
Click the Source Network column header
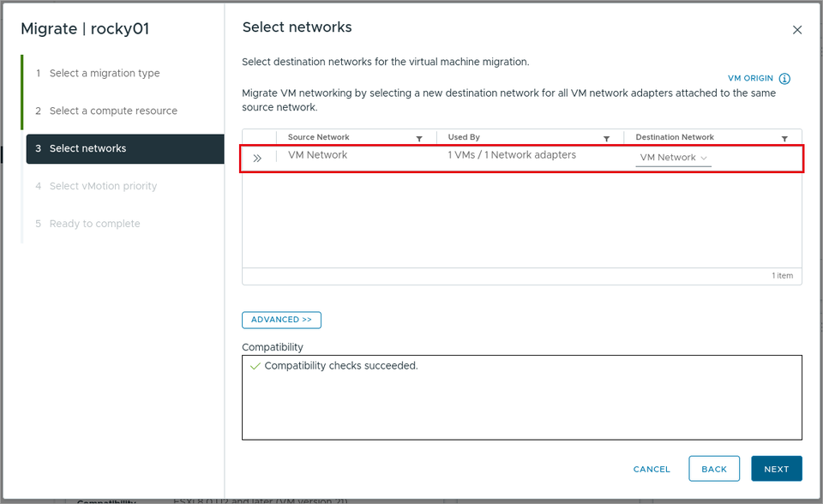pos(319,137)
